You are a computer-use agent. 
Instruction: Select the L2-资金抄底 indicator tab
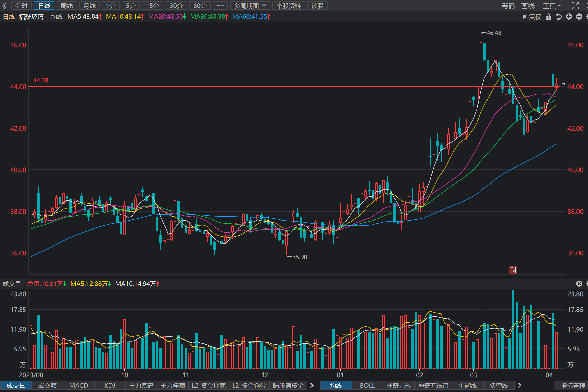click(209, 385)
